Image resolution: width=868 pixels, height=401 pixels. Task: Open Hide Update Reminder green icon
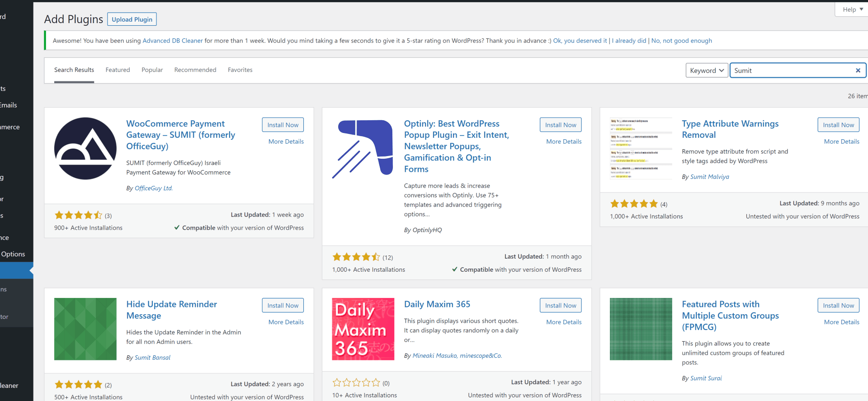pyautogui.click(x=85, y=329)
